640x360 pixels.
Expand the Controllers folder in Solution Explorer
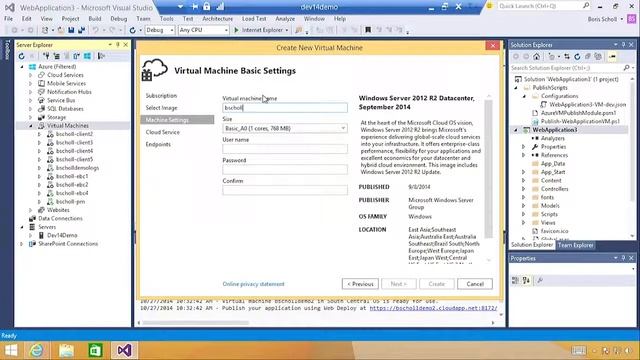point(524,189)
